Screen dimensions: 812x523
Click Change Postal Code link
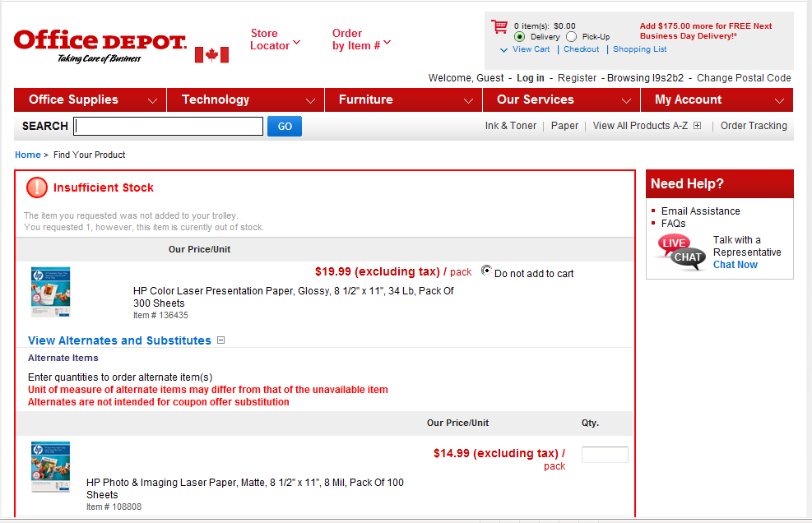click(x=744, y=77)
